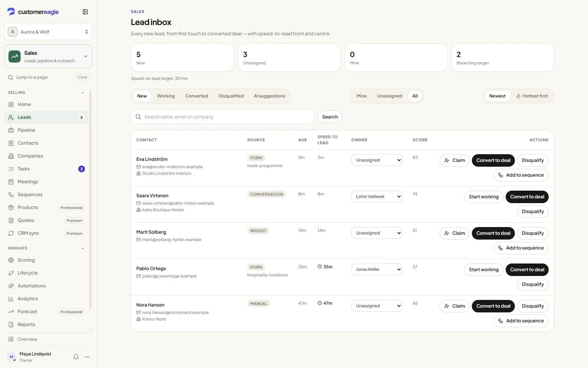The image size is (588, 368).
Task: Open notifications bell
Action: pyautogui.click(x=76, y=357)
